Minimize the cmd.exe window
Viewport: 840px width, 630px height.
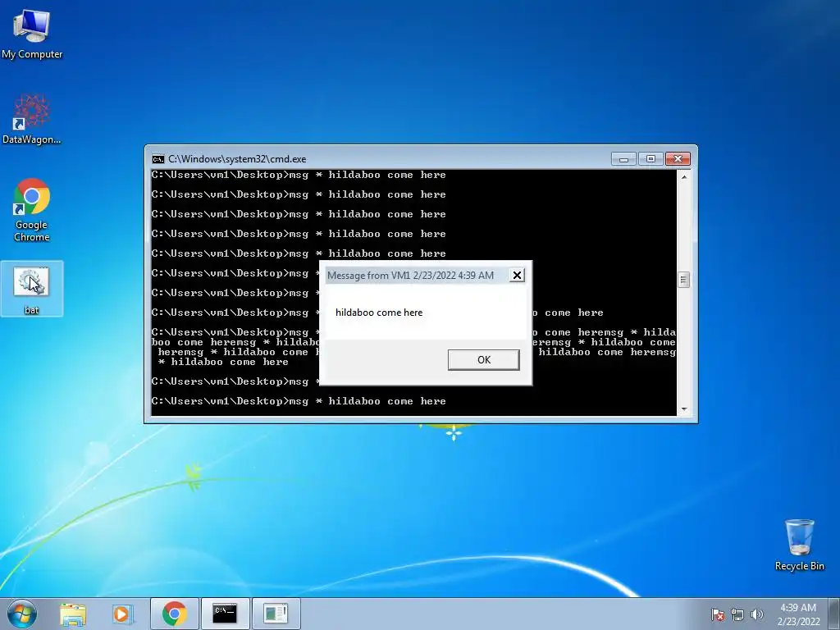(x=623, y=159)
